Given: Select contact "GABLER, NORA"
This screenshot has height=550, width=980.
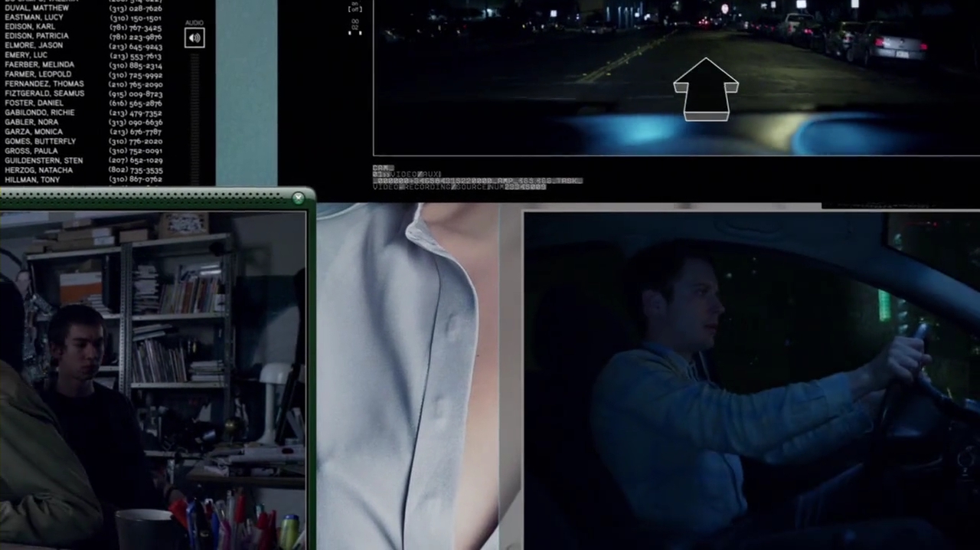Looking at the screenshot, I should coord(31,122).
